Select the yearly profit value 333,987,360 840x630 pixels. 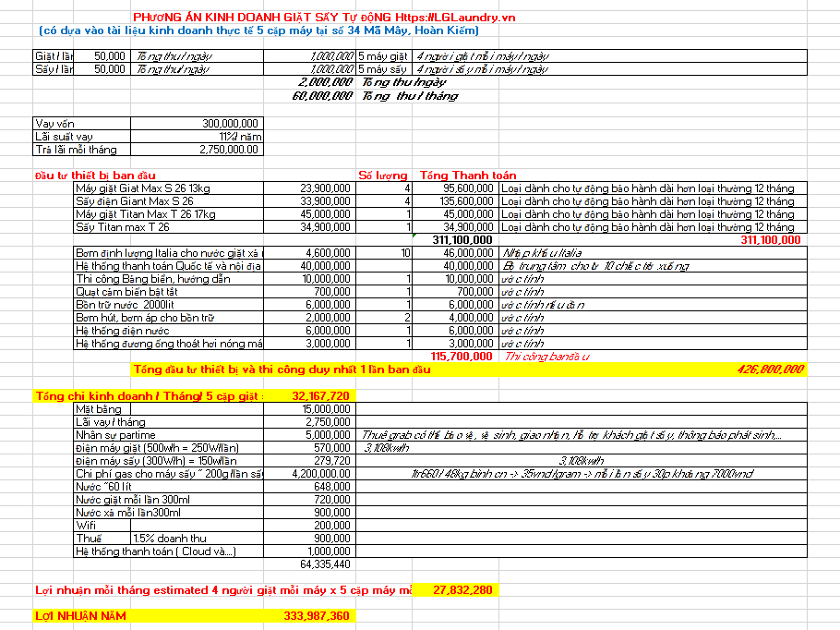(316, 615)
